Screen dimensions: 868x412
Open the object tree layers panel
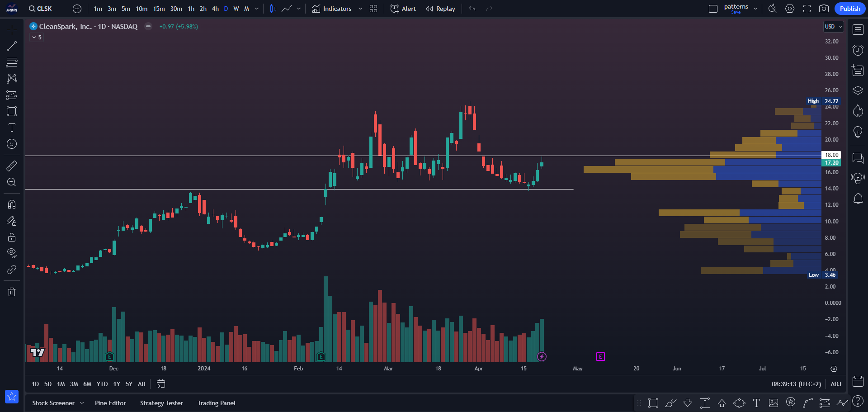pos(858,90)
